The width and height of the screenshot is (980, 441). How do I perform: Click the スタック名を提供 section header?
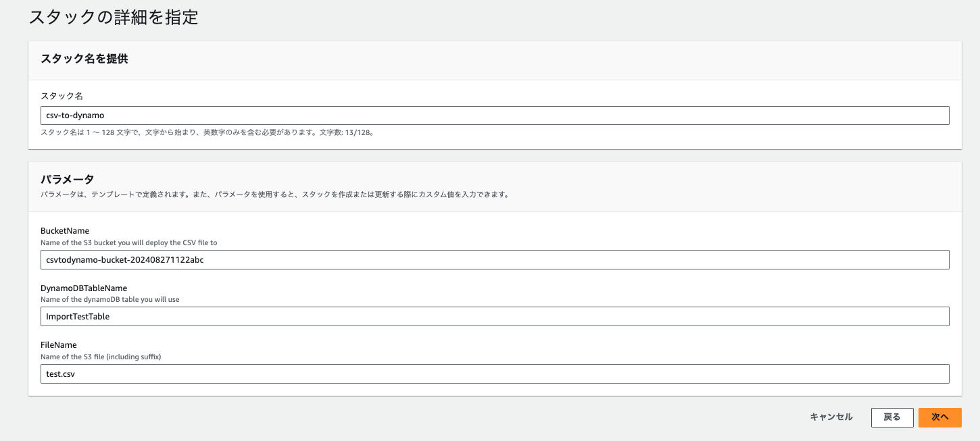84,59
